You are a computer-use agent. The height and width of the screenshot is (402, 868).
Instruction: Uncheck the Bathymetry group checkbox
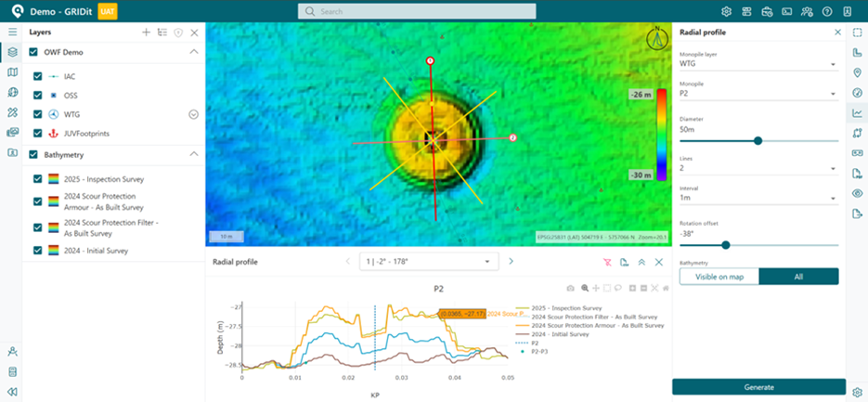33,154
